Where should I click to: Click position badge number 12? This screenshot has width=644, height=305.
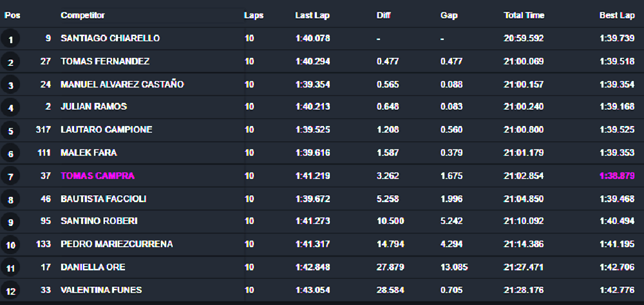coord(10,291)
